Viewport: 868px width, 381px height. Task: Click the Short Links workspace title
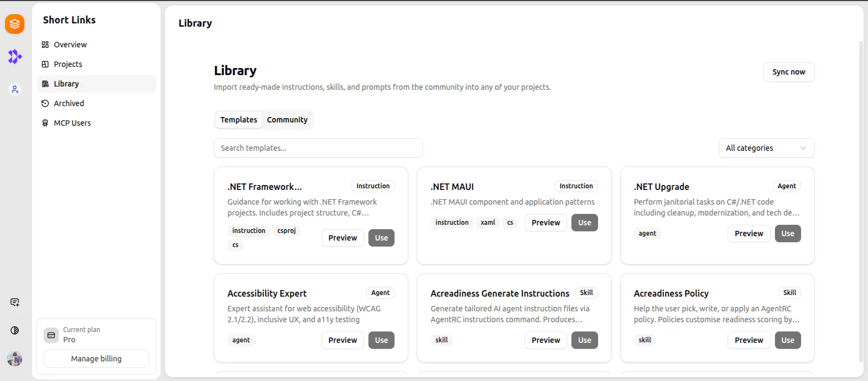pos(69,20)
